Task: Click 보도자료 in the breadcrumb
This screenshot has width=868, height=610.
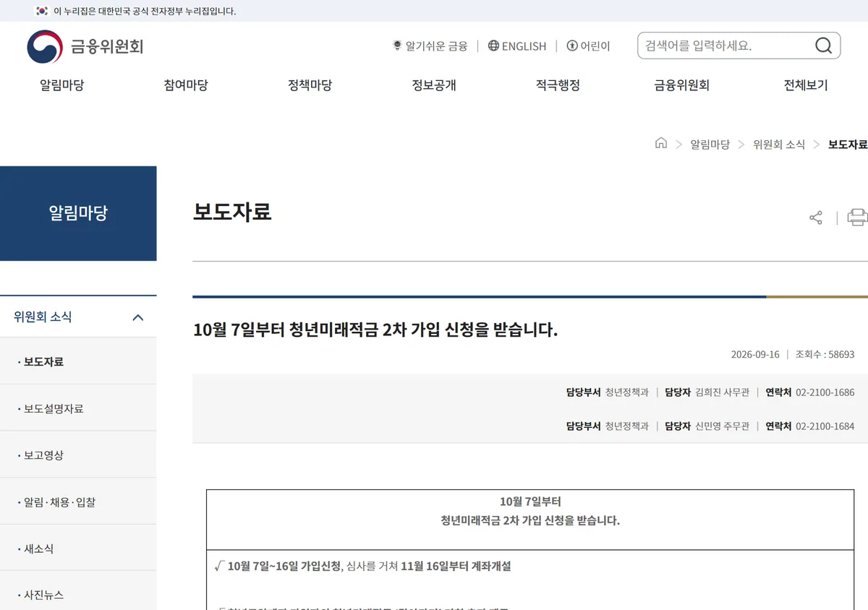Action: [x=848, y=144]
